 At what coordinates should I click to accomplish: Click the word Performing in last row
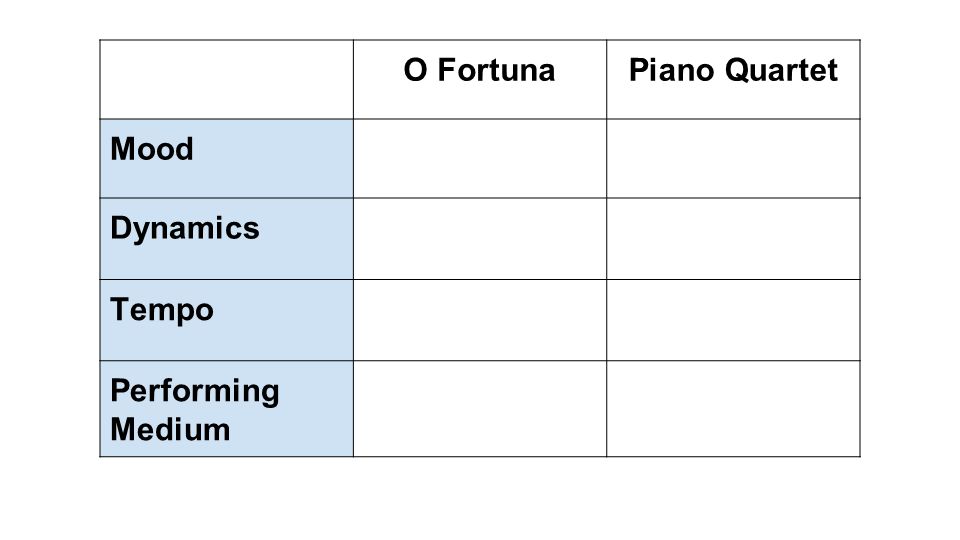point(195,392)
